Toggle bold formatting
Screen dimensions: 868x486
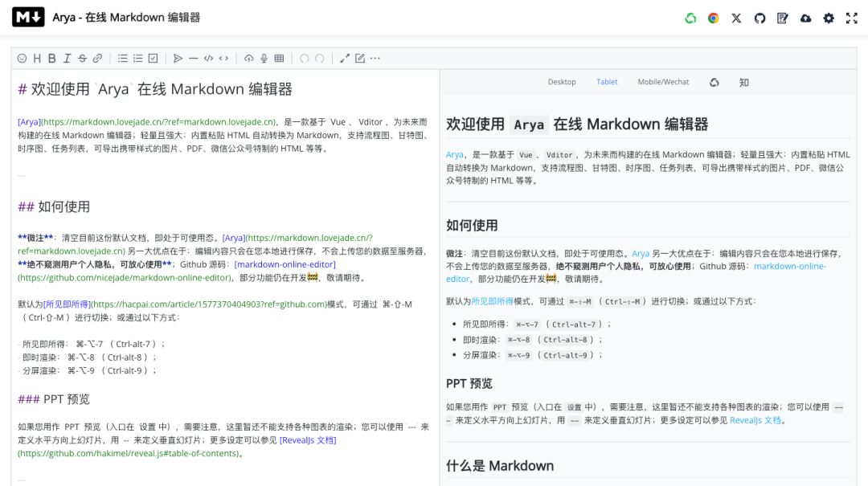(52, 58)
